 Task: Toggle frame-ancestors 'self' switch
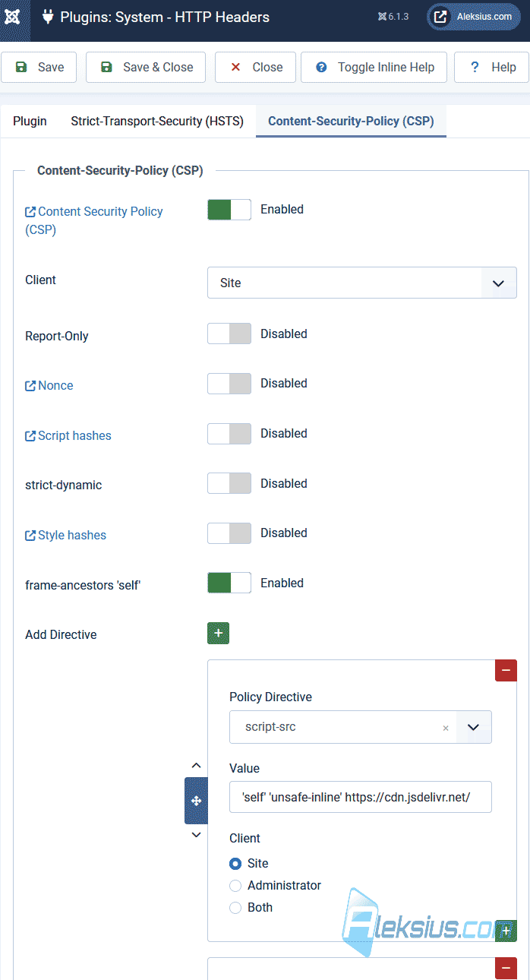pyautogui.click(x=229, y=583)
